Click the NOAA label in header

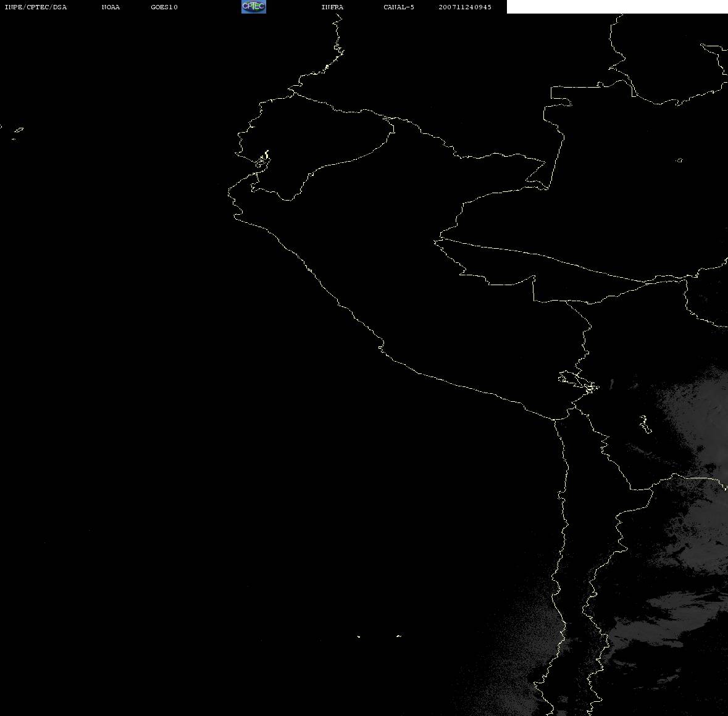[111, 7]
